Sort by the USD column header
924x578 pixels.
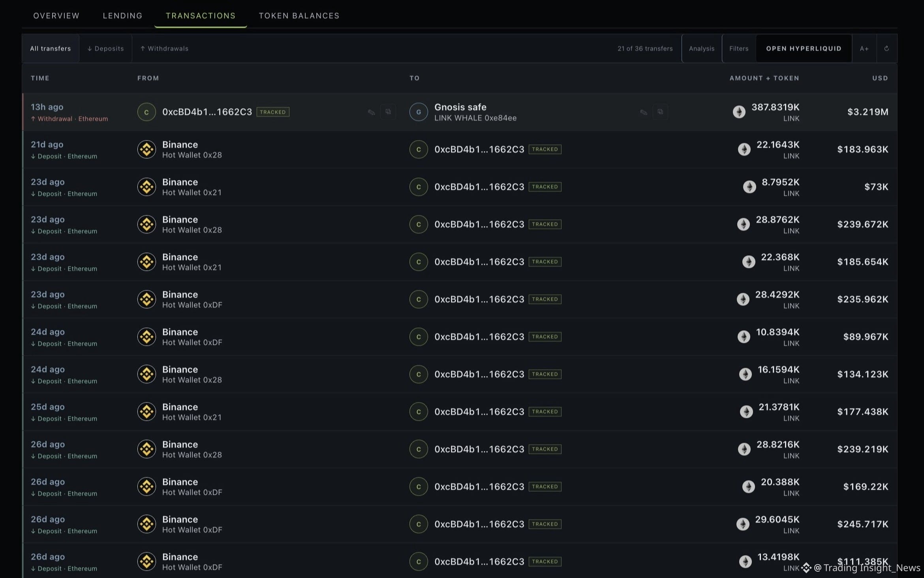[880, 78]
